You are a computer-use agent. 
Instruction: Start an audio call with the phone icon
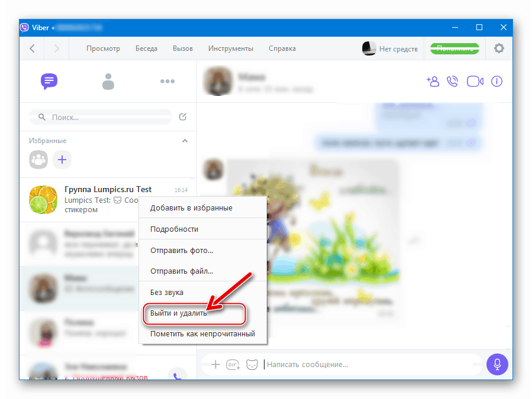453,82
